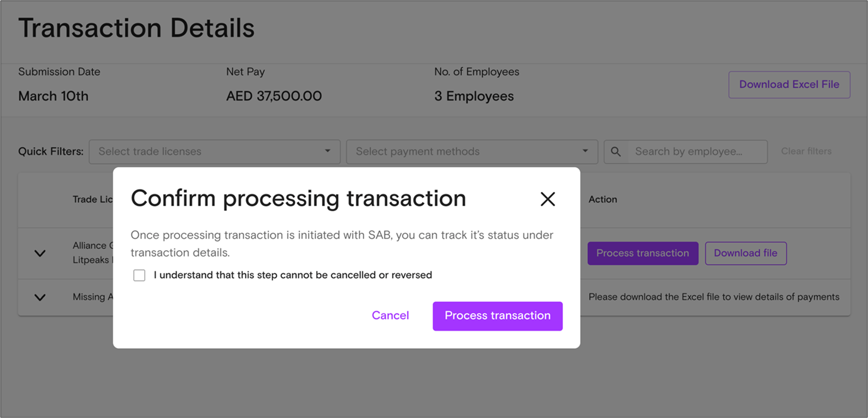Click the trade licenses dropdown arrow
Image resolution: width=868 pixels, height=418 pixels.
click(x=327, y=151)
